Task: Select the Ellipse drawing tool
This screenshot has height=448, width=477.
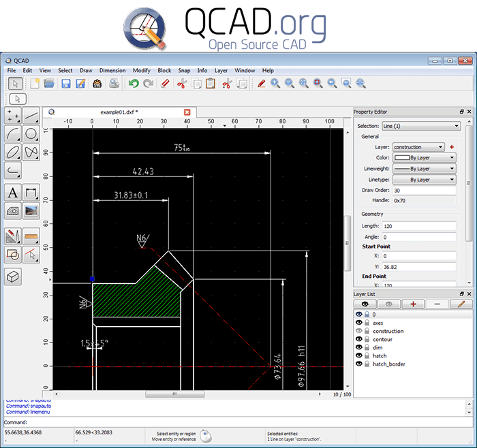Action: point(13,152)
